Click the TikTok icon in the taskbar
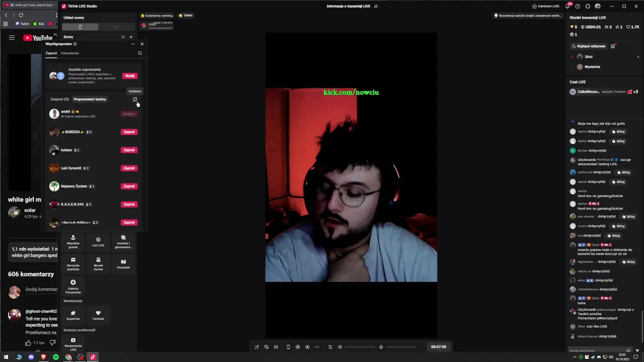This screenshot has height=362, width=644. click(x=93, y=357)
